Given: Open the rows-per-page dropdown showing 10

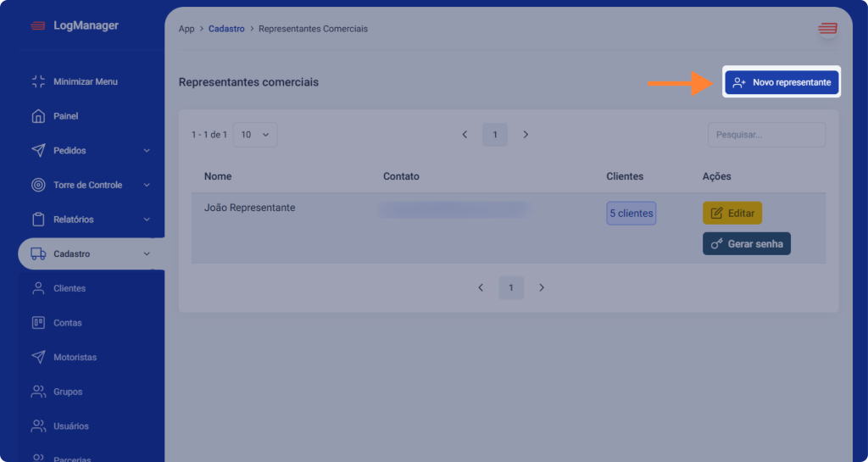Looking at the screenshot, I should (254, 135).
